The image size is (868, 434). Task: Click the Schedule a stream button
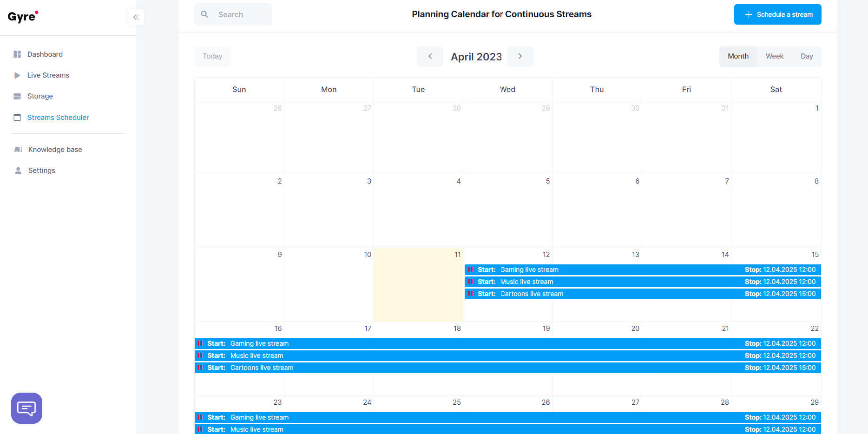click(x=777, y=14)
